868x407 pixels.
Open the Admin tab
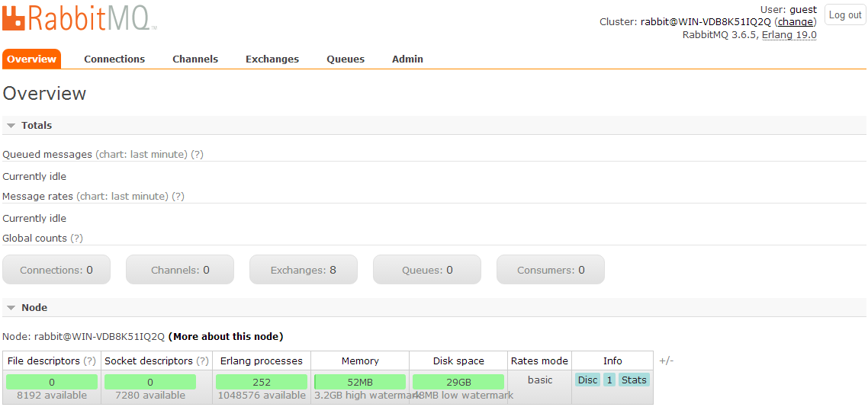point(407,59)
